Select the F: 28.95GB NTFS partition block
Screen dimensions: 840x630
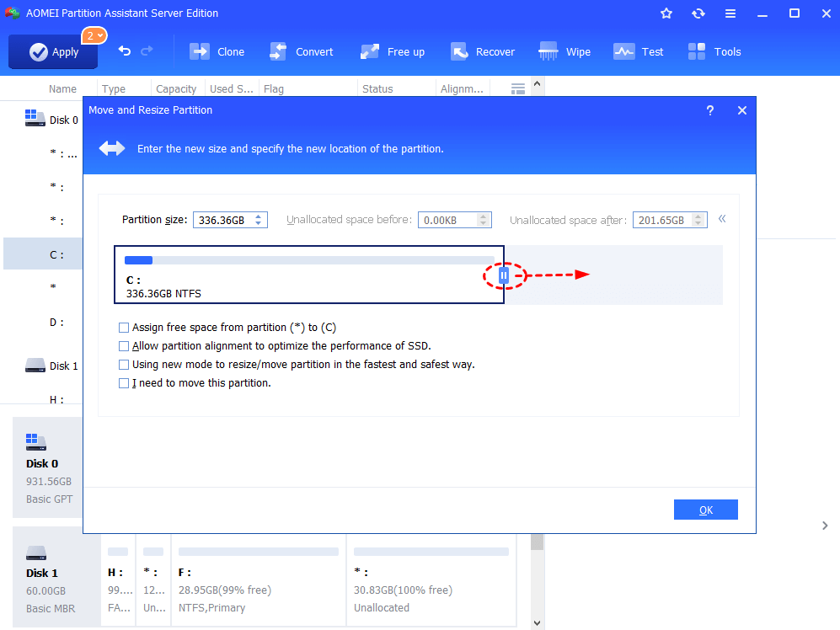259,580
